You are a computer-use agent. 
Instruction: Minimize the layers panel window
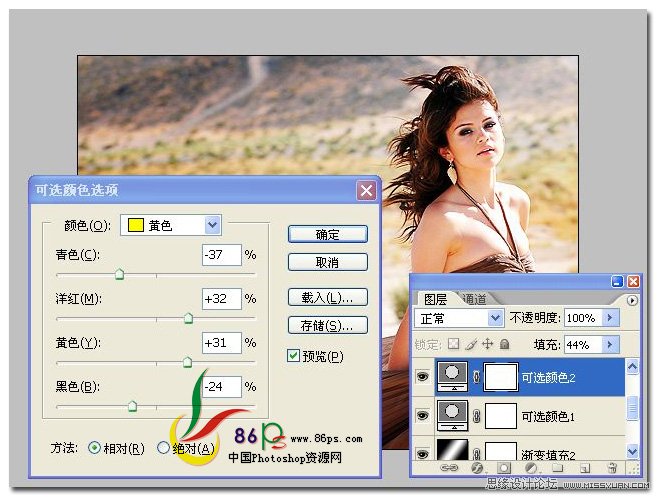(617, 281)
